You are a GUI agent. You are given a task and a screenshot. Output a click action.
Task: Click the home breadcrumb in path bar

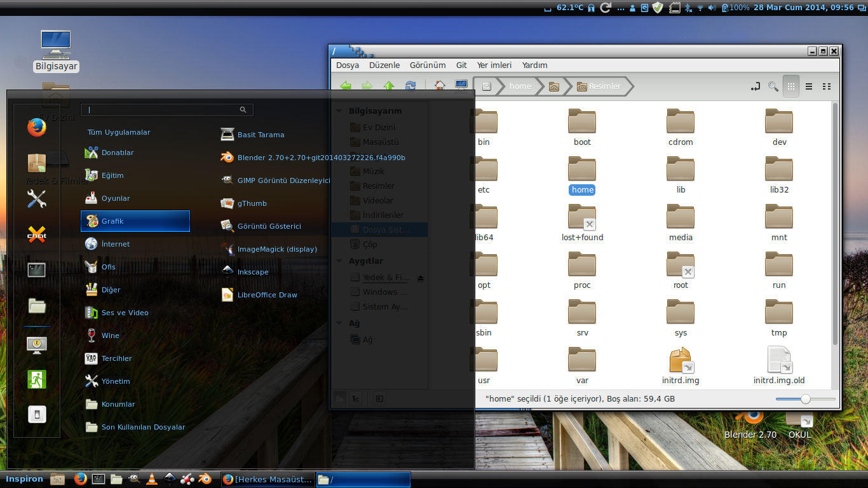pos(520,86)
